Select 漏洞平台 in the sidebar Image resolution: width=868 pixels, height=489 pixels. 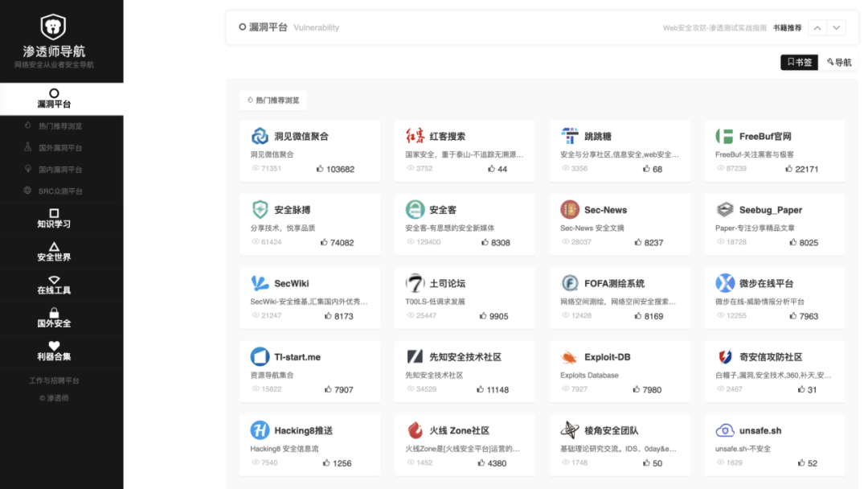click(61, 99)
